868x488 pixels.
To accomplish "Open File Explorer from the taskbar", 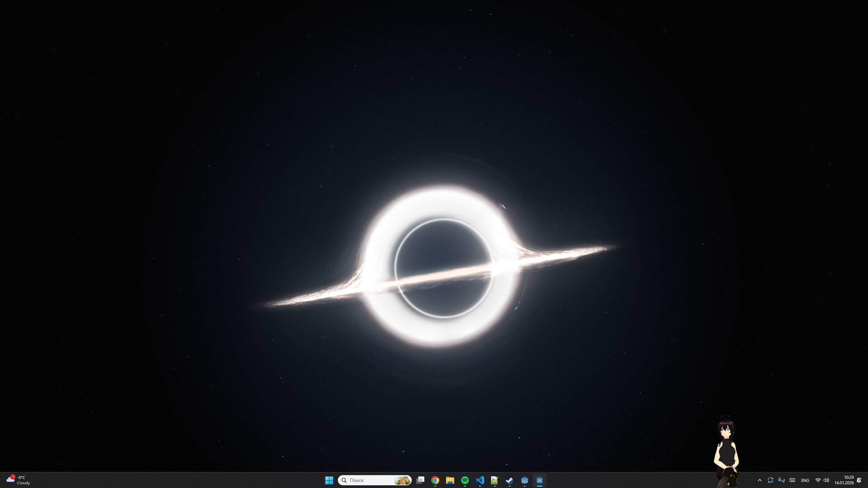I will click(450, 480).
